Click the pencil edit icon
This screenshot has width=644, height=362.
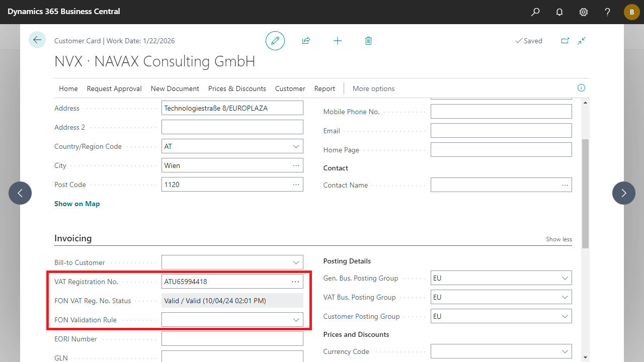[275, 41]
